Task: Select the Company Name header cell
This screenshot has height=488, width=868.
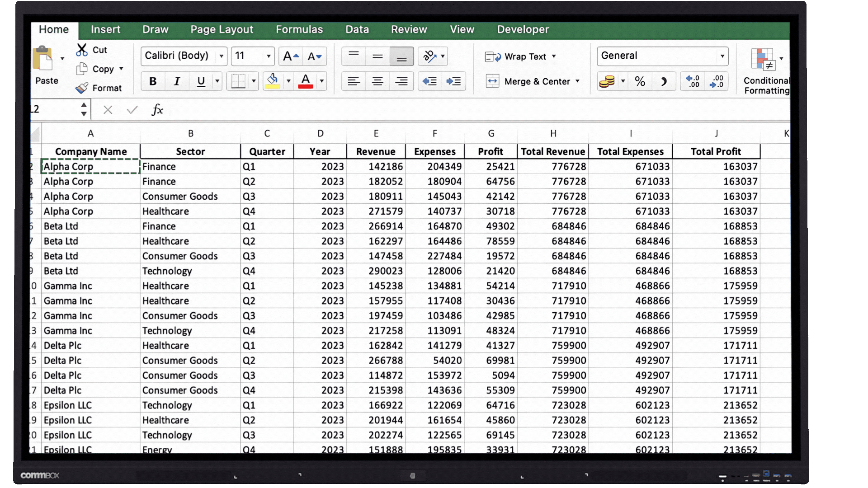Action: [x=90, y=152]
